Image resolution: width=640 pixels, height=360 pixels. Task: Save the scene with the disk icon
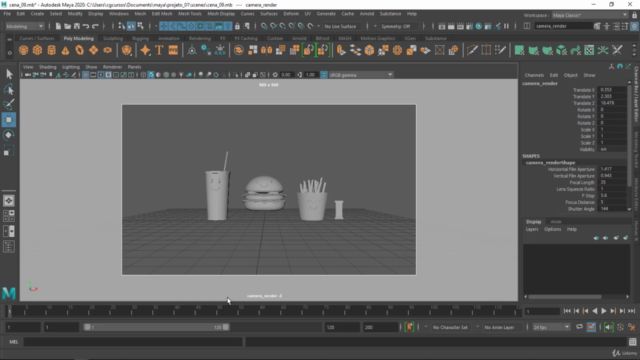pyautogui.click(x=77, y=26)
